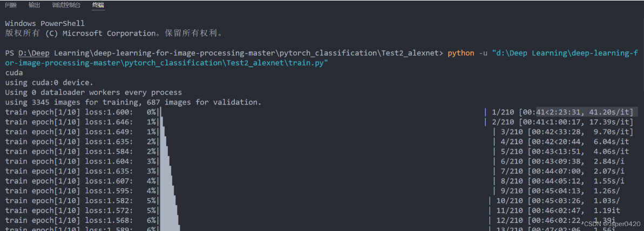
Task: Click the '3345 images for training' line
Action: pyautogui.click(x=133, y=102)
